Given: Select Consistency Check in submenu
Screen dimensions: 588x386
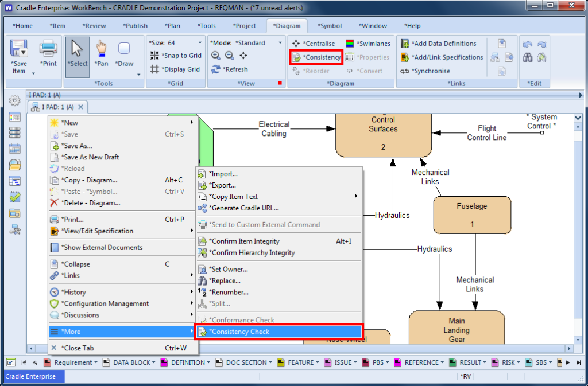Looking at the screenshot, I should click(239, 332).
